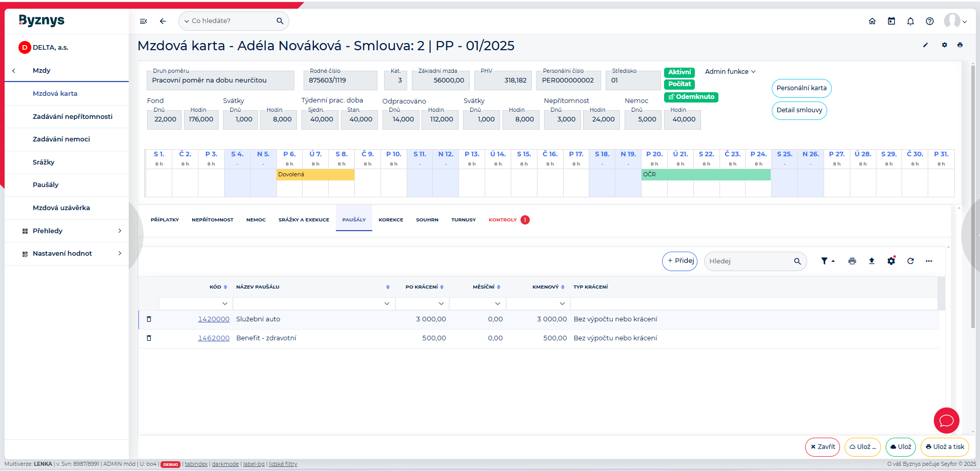Click the Hledej search field
Screen dimensions: 980x471
[x=749, y=261]
